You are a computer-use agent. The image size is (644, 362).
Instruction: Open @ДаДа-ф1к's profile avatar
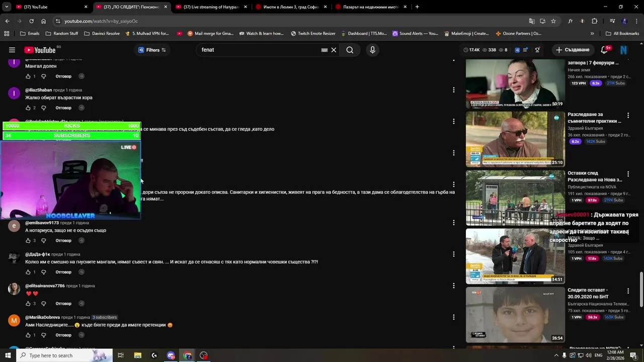point(14,258)
